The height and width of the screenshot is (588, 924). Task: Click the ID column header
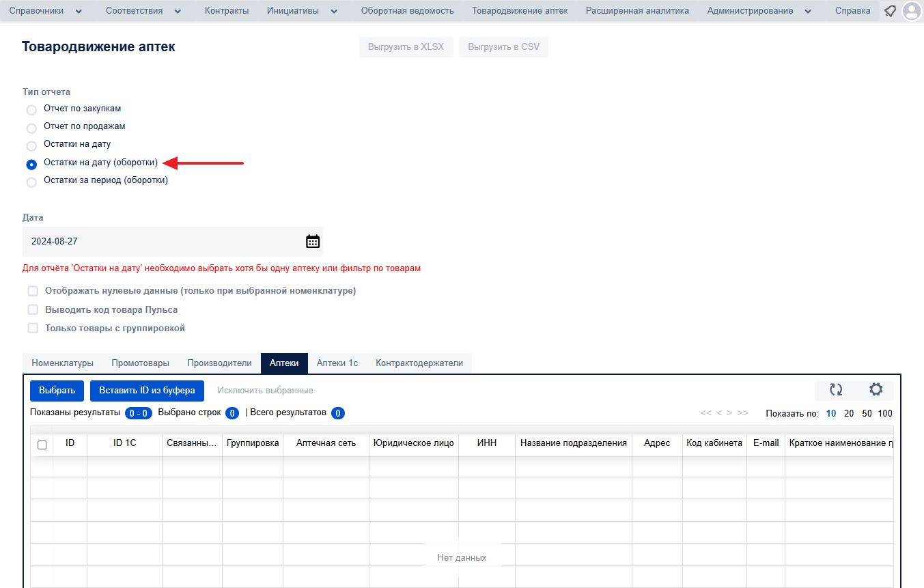pyautogui.click(x=70, y=443)
